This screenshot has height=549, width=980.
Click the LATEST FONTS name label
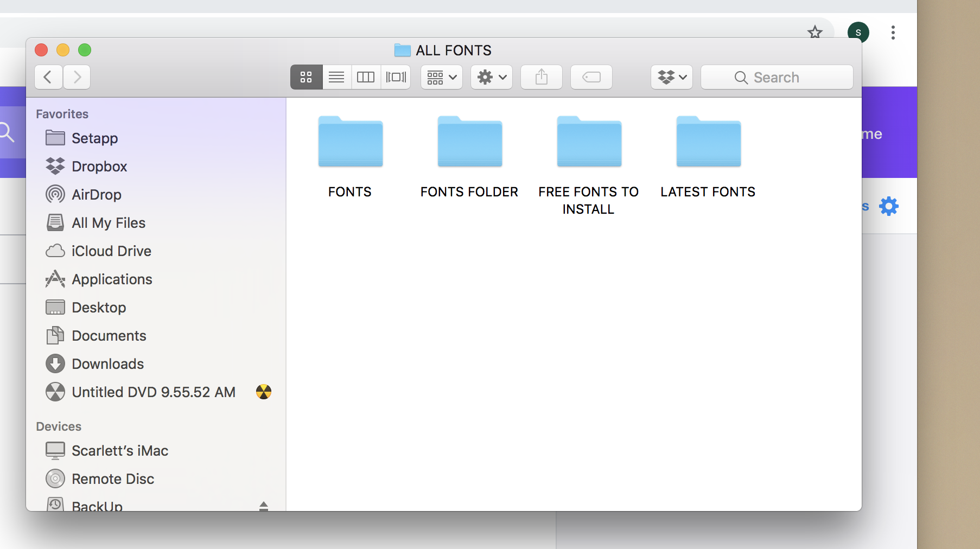[708, 192]
